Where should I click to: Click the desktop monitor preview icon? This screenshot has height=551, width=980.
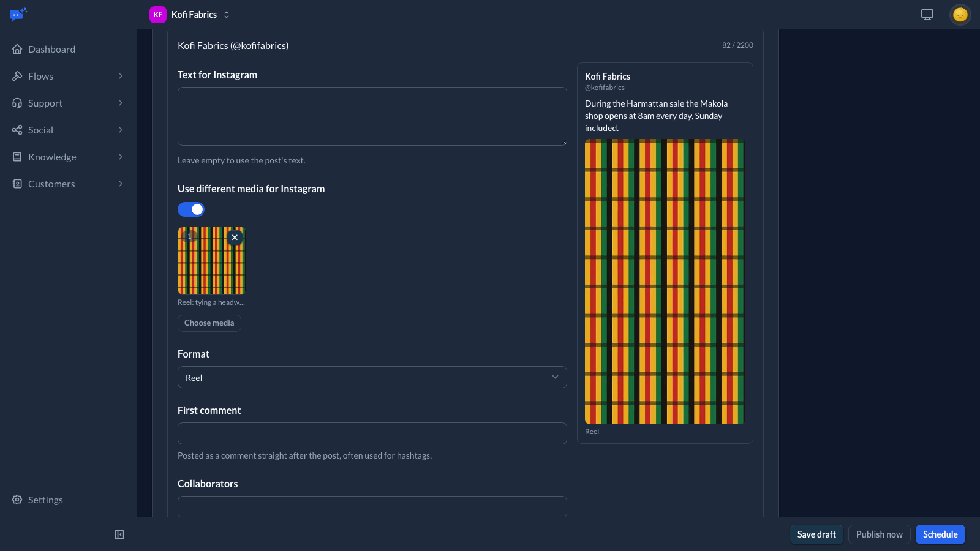point(927,15)
